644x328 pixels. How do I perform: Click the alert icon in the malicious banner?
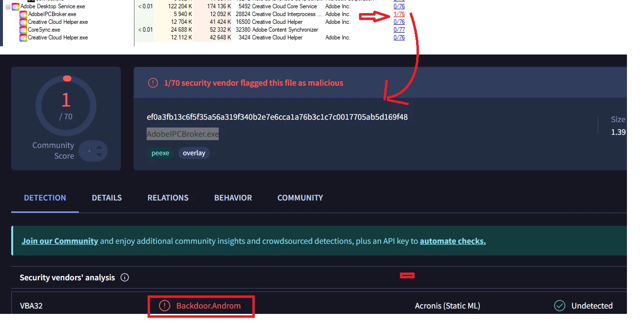coord(153,83)
